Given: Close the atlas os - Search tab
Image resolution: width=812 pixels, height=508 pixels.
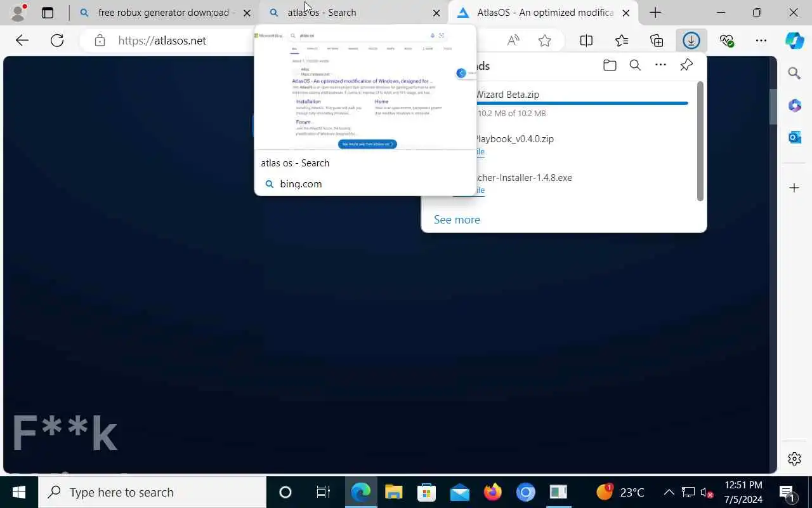Looking at the screenshot, I should click(436, 13).
